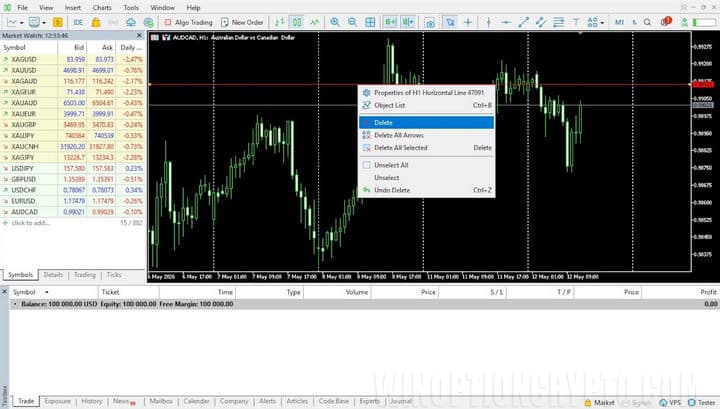Open the Charts menu
This screenshot has width=720, height=409.
point(102,7)
